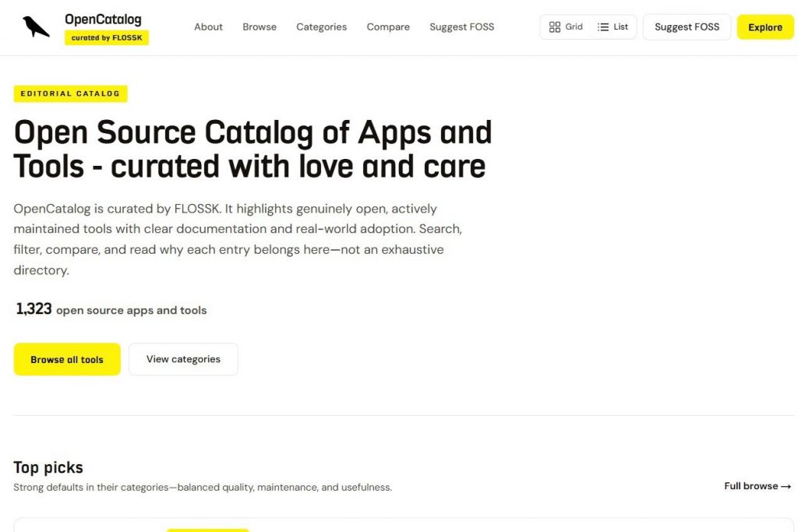Click the 'Strong defaults in their categories' subtitle
Screen dimensions: 798x532
click(203, 488)
